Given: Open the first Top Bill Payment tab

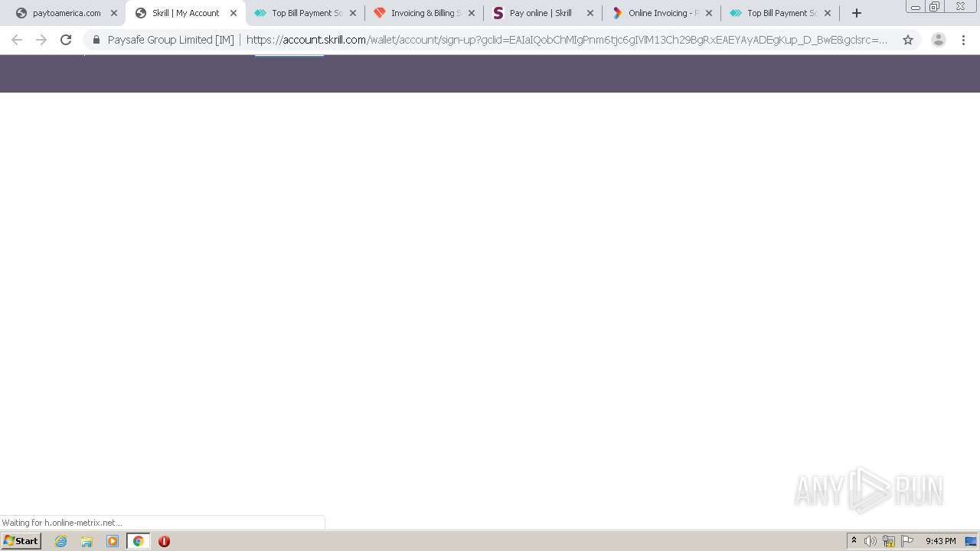Looking at the screenshot, I should coord(305,13).
